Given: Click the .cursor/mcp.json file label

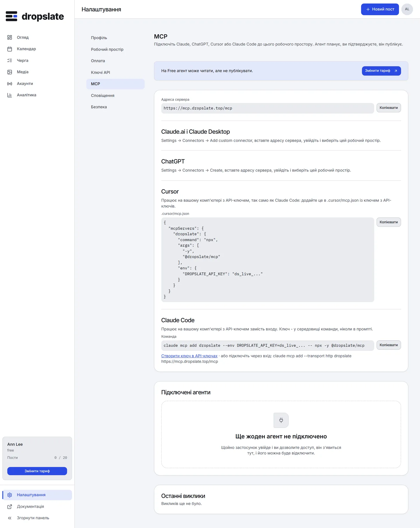Looking at the screenshot, I should 175,214.
